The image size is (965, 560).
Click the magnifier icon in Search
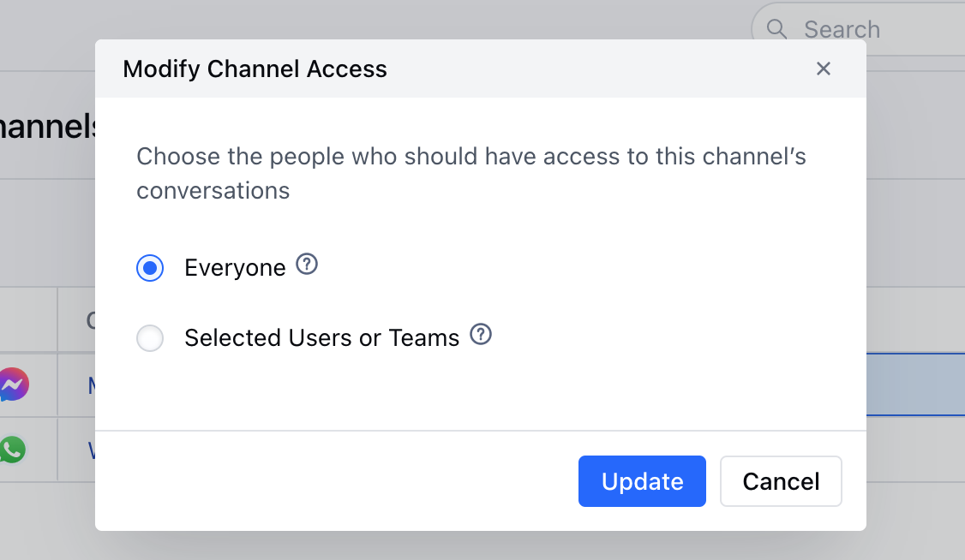pyautogui.click(x=776, y=29)
